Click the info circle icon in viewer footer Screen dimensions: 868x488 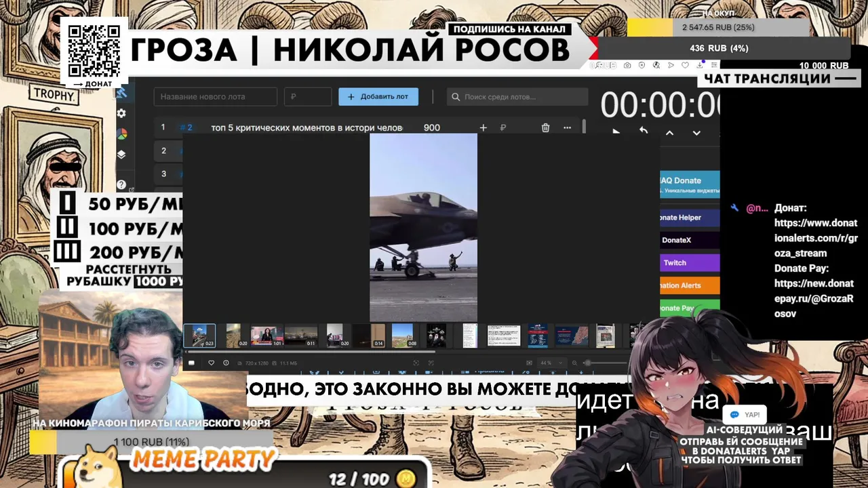(226, 363)
